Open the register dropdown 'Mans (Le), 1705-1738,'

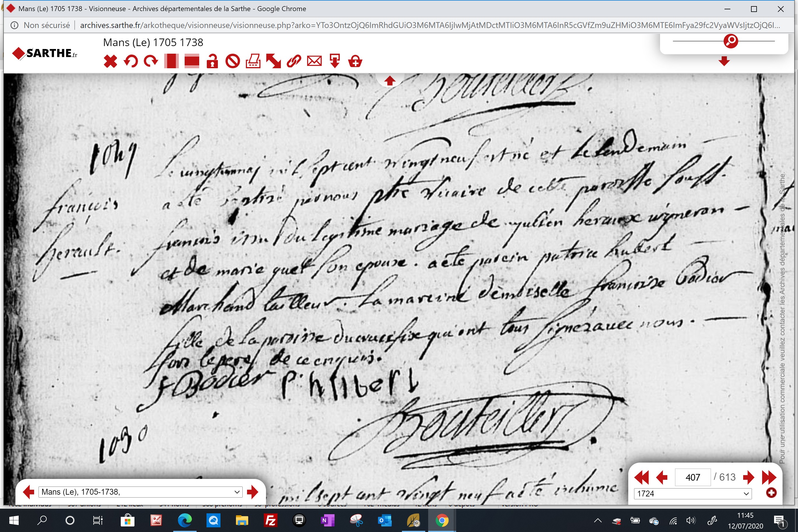coord(141,492)
